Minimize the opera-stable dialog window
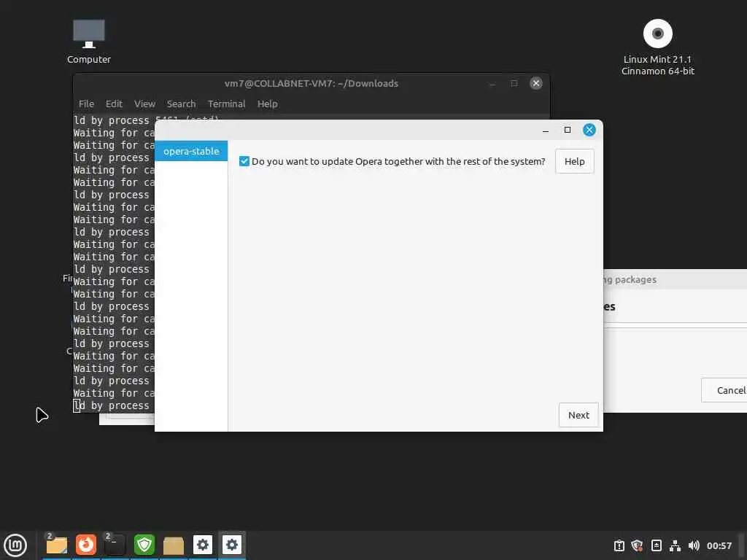The width and height of the screenshot is (747, 560). click(546, 130)
